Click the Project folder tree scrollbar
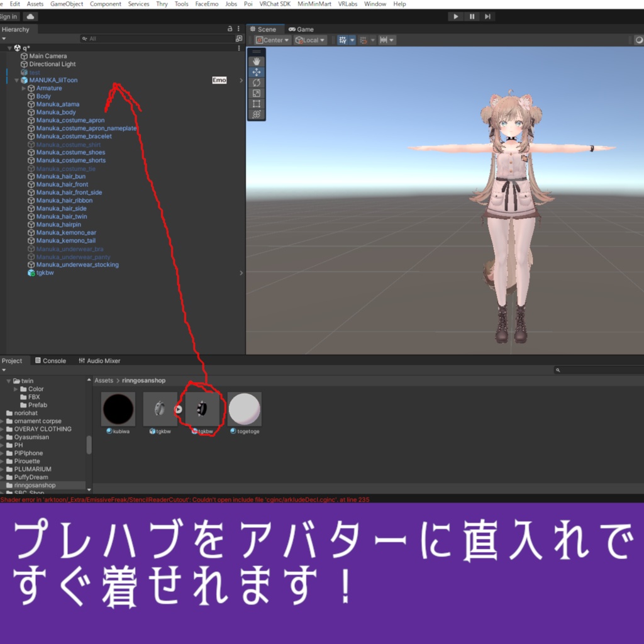The width and height of the screenshot is (644, 644). (x=89, y=445)
